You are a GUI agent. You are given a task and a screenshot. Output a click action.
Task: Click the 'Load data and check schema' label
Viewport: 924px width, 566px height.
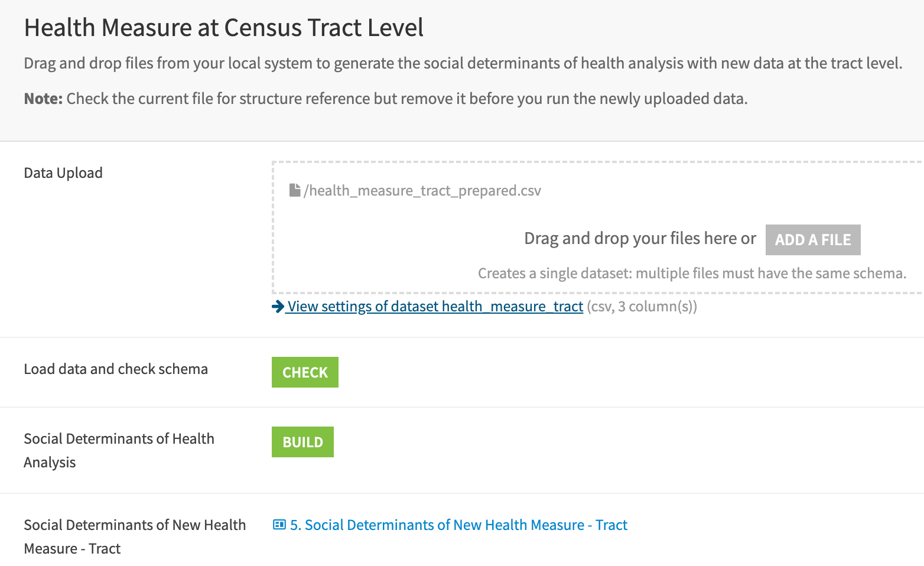(x=116, y=369)
